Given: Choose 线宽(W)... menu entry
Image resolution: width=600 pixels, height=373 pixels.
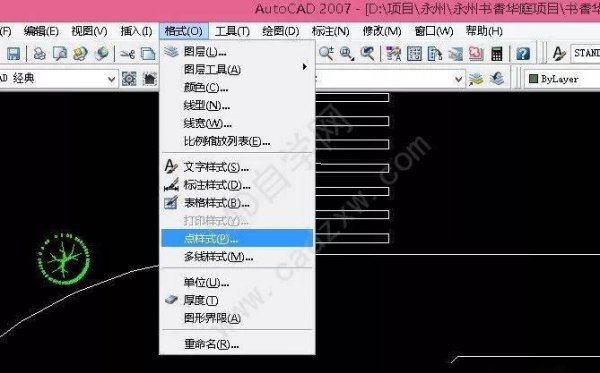Looking at the screenshot, I should 237,124.
